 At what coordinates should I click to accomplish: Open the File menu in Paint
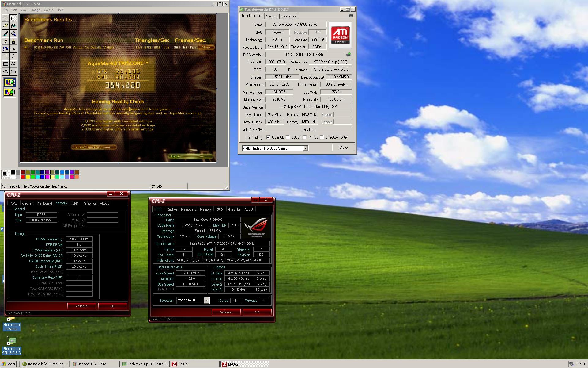5,10
